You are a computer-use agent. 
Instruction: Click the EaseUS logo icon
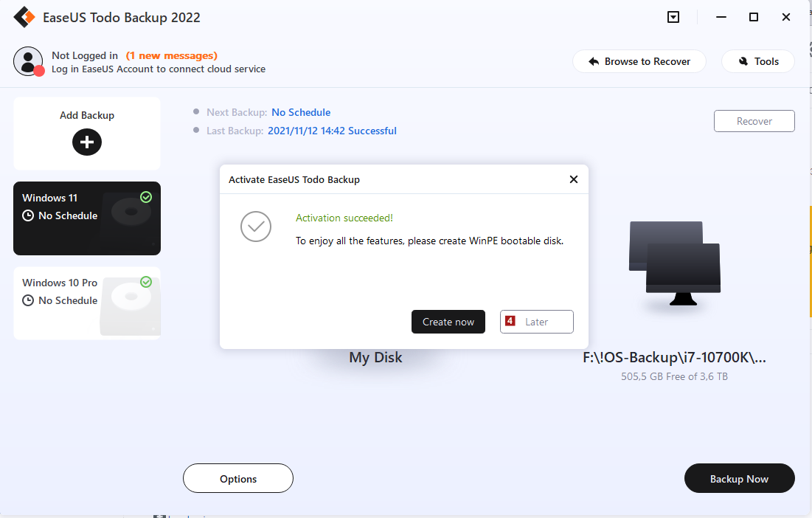(x=24, y=17)
